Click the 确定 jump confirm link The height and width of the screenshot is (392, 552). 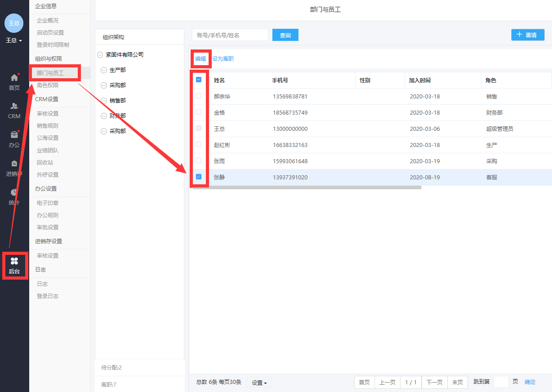[530, 382]
